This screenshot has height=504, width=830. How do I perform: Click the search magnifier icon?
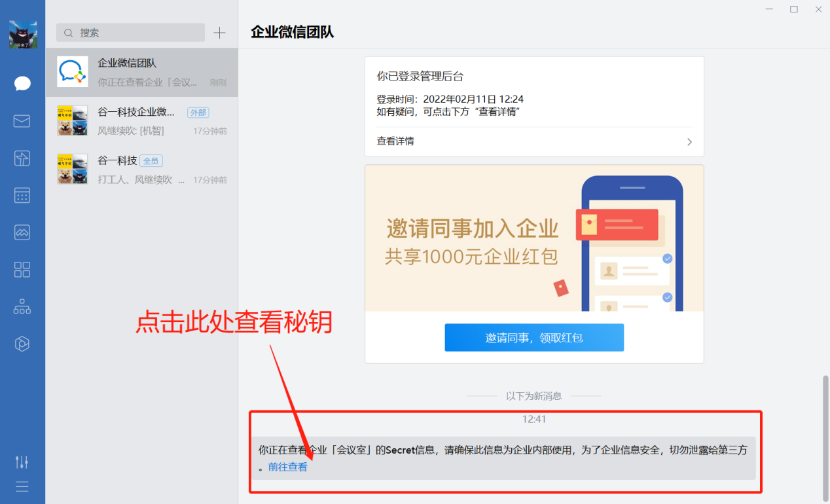(68, 32)
